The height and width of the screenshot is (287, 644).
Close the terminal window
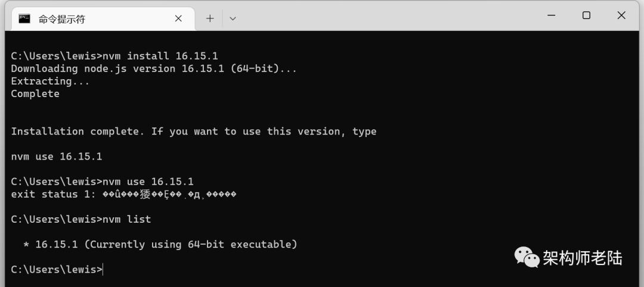click(x=621, y=15)
